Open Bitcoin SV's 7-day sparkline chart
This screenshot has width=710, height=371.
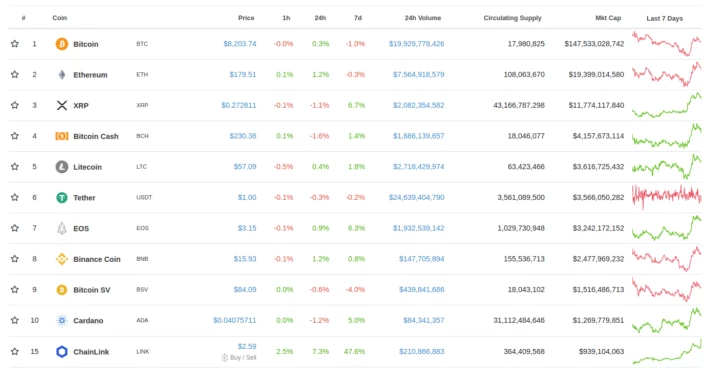(x=667, y=289)
